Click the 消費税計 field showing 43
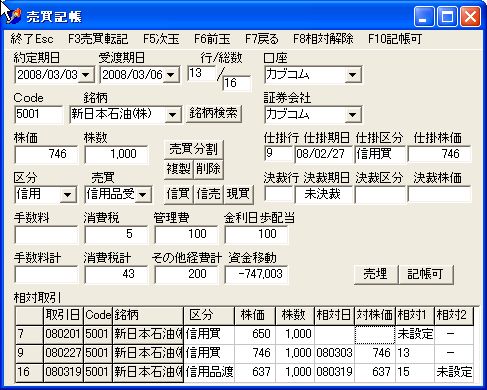The image size is (487, 390). (x=116, y=274)
